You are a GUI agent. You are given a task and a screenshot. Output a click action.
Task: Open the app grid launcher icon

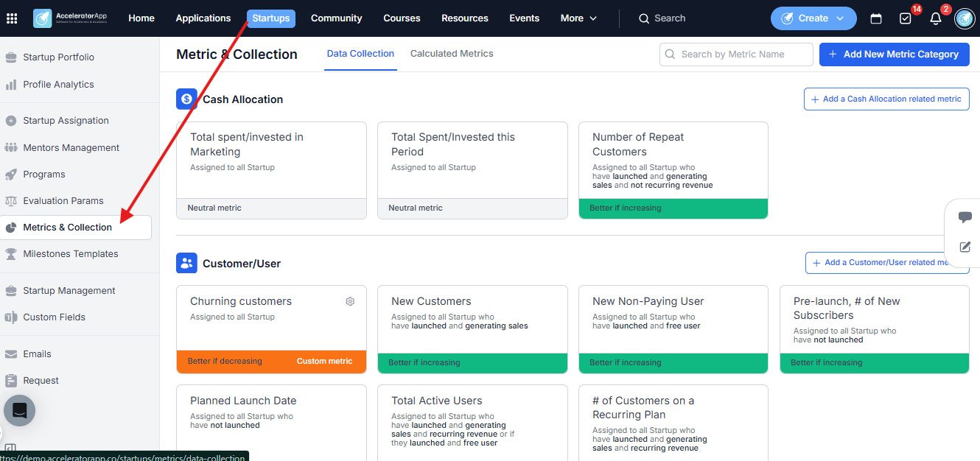12,18
